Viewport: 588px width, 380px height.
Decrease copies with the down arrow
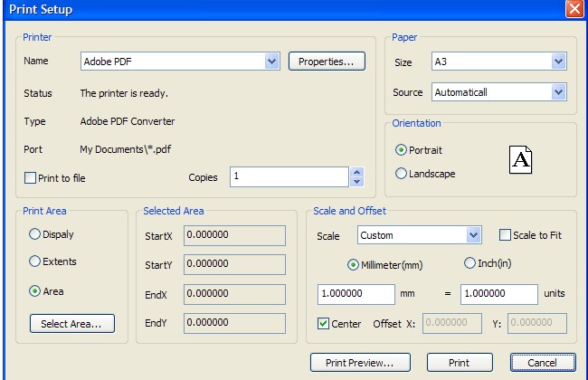(356, 182)
